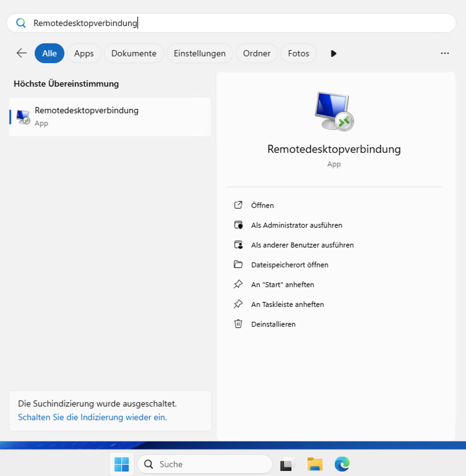Image resolution: width=466 pixels, height=476 pixels.
Task: Click Öffnen to launch the app
Action: tap(262, 206)
